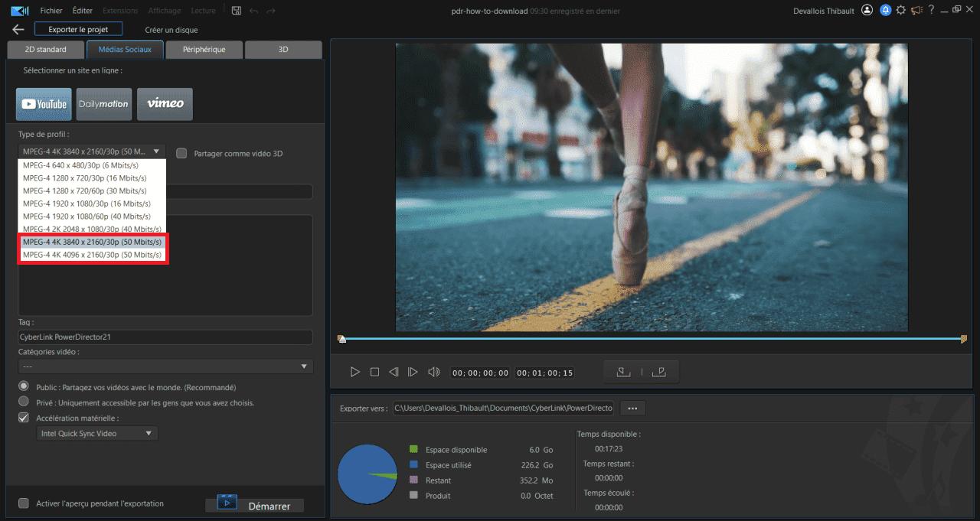Screen dimensions: 980x521
Task: Switch to the Périphérique tab
Action: 204,50
